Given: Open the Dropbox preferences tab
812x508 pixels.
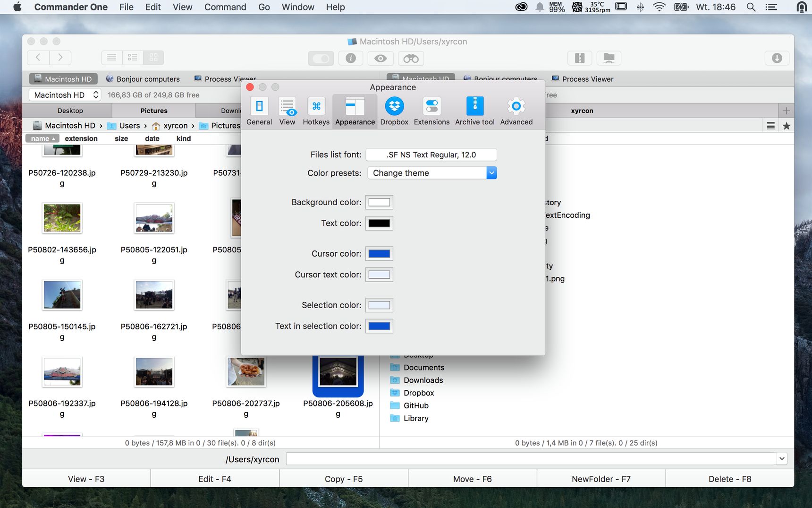Looking at the screenshot, I should pos(394,112).
